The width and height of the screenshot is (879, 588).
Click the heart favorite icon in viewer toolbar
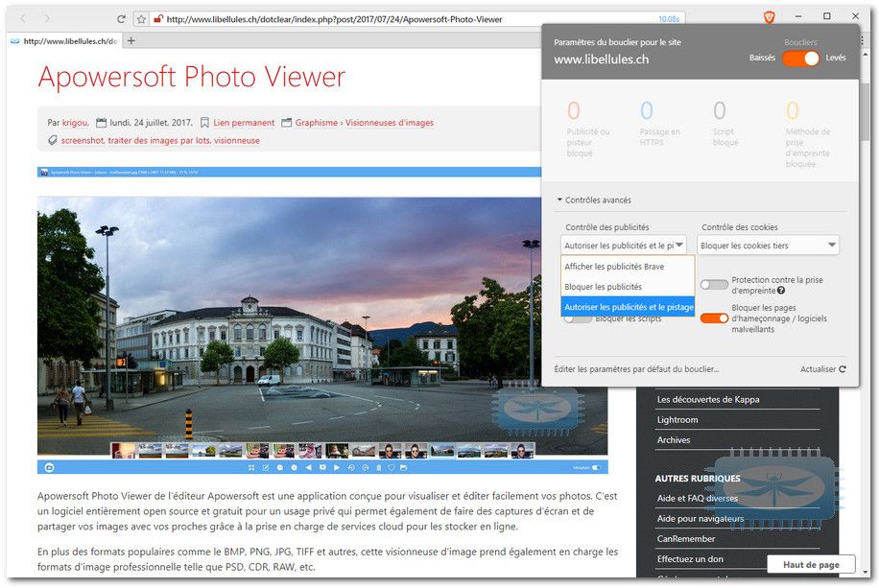pos(392,467)
